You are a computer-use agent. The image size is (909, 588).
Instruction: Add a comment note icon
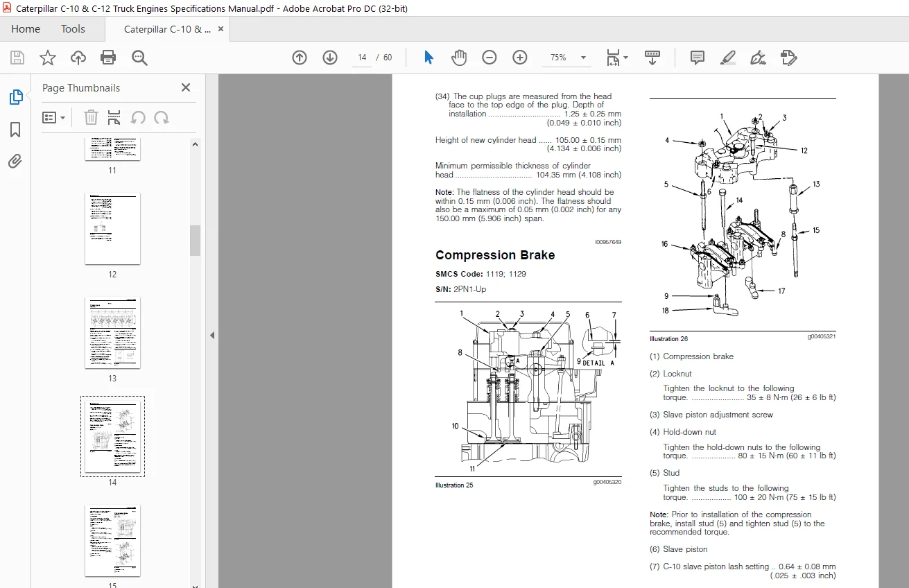(x=698, y=58)
